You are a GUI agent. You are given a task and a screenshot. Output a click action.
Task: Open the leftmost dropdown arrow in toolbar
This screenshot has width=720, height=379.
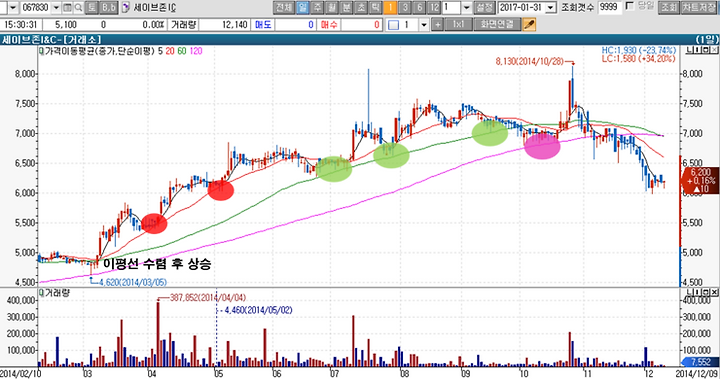click(x=13, y=7)
